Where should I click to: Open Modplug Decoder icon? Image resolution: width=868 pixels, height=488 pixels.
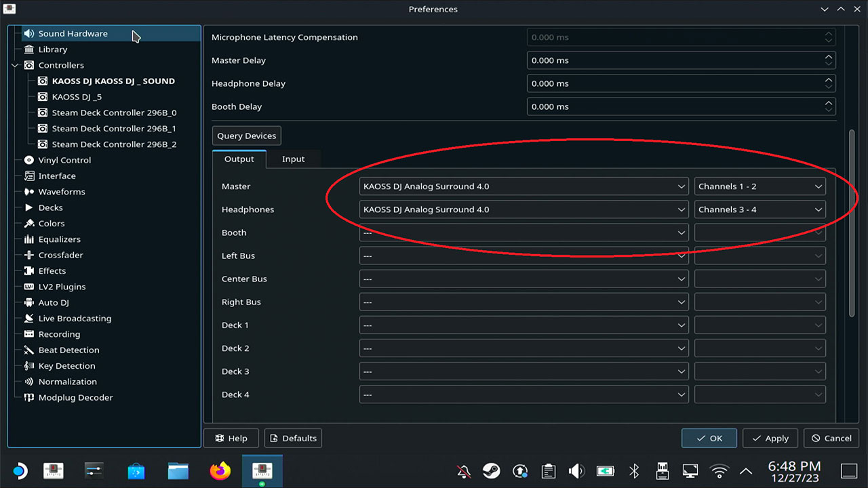pos(28,398)
